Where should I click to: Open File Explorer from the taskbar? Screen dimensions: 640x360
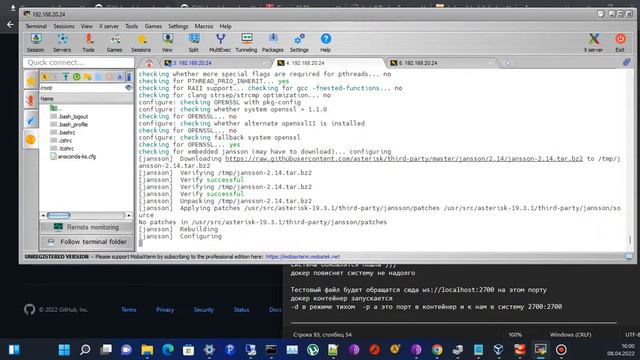tap(147, 350)
